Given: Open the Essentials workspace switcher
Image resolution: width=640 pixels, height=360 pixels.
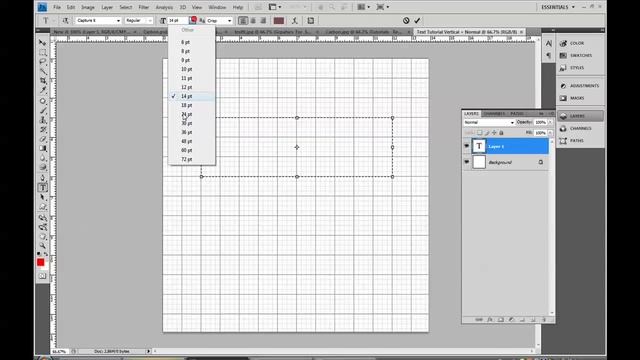Looking at the screenshot, I should pyautogui.click(x=558, y=7).
